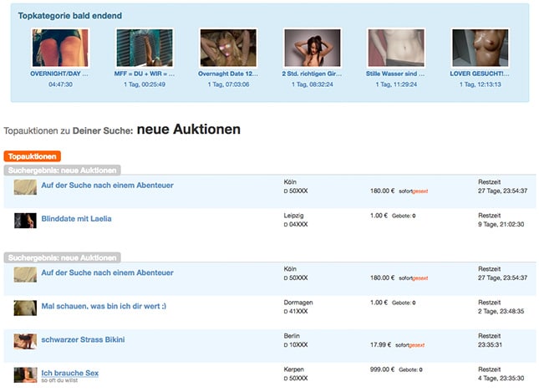Click the thumbnail next to the "Mal schauen" listing
Viewport: 539px width, 392px height.
point(24,308)
